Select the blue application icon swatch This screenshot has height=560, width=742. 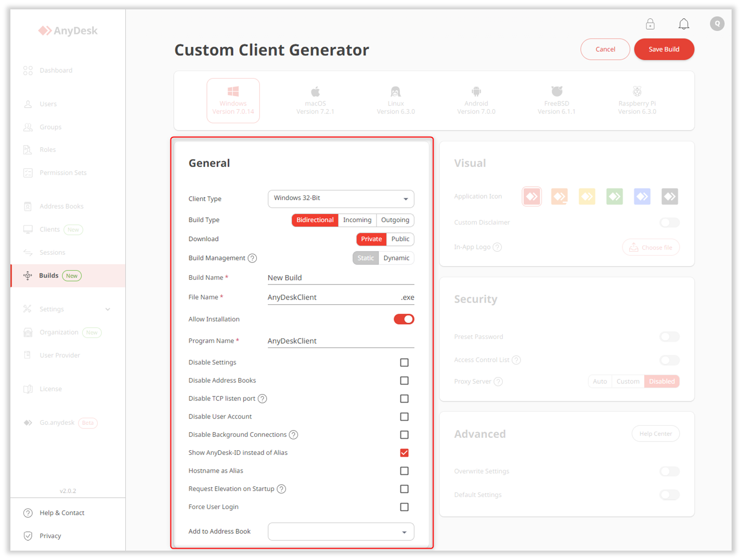tap(642, 197)
